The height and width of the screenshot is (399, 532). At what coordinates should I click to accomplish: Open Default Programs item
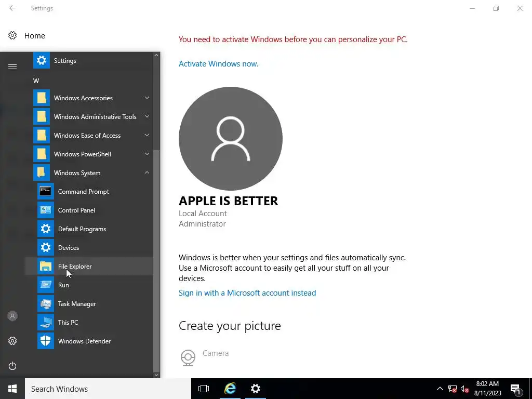(89, 229)
